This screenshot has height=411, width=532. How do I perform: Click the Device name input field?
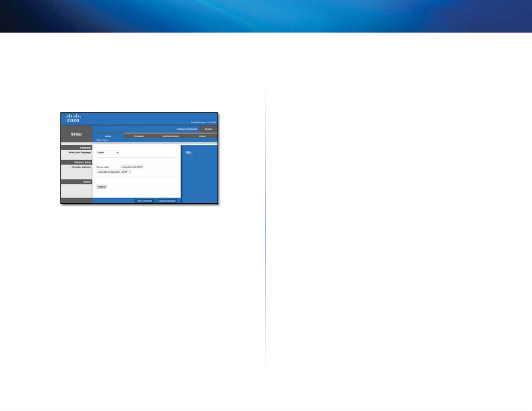132,167
